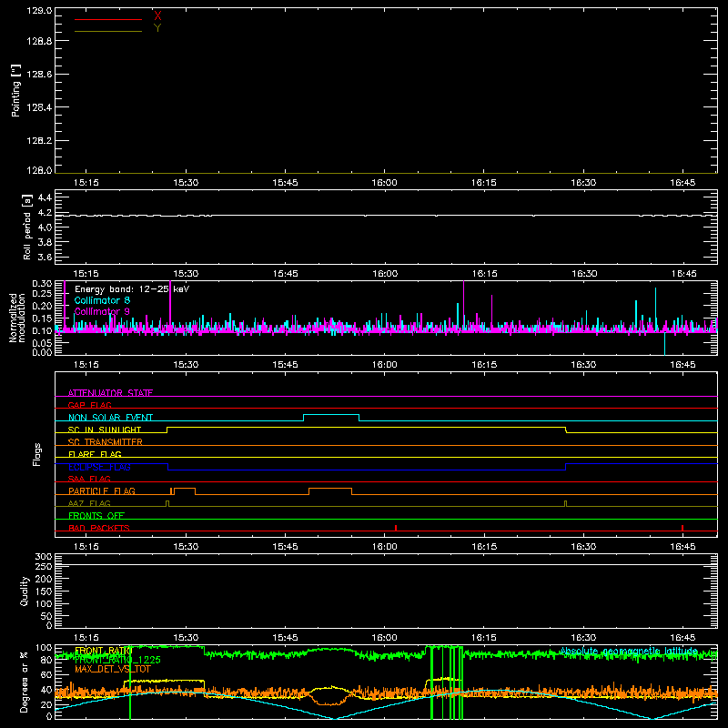Select the Energy band: 12-25 keV label
The height and width of the screenshot is (728, 728).
point(132,289)
